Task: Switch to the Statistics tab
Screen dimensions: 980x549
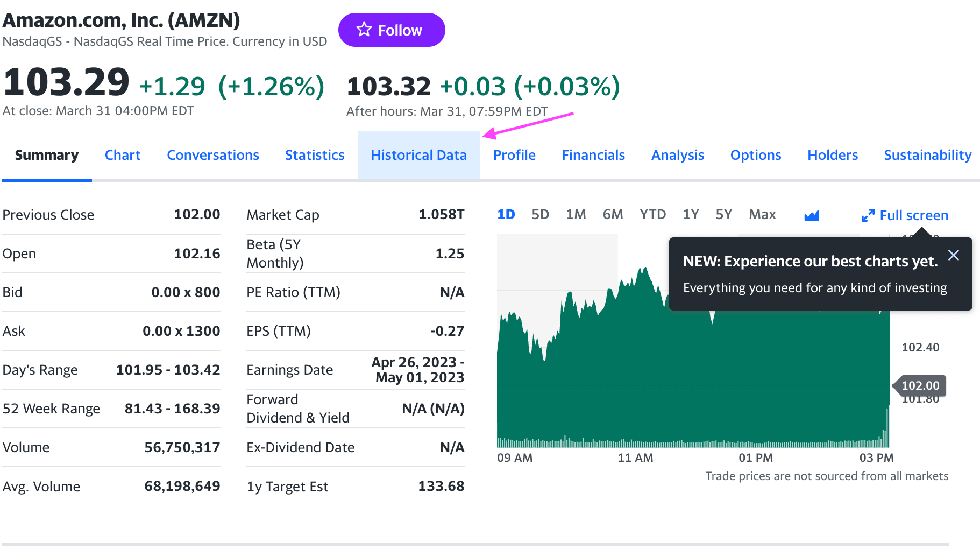Action: pos(315,155)
